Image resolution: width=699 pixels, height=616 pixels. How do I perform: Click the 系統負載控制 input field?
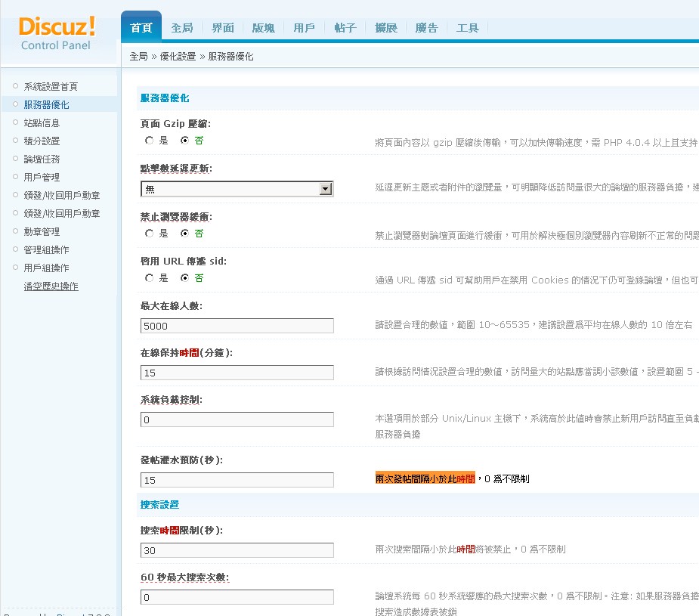pos(237,419)
